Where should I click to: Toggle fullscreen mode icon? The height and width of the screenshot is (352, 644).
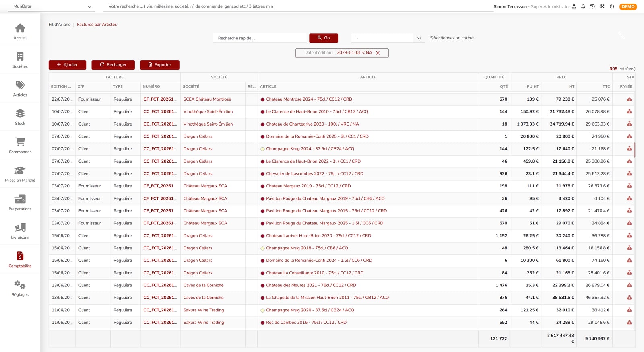click(x=602, y=6)
